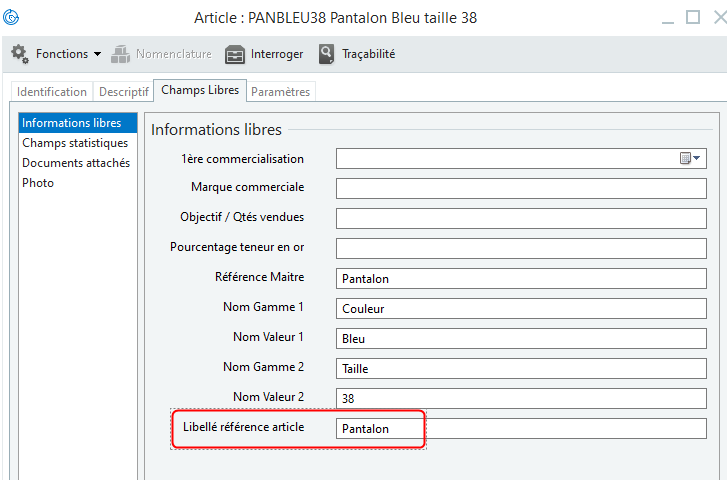727x480 pixels.
Task: Select Photo in the side list
Action: [38, 183]
